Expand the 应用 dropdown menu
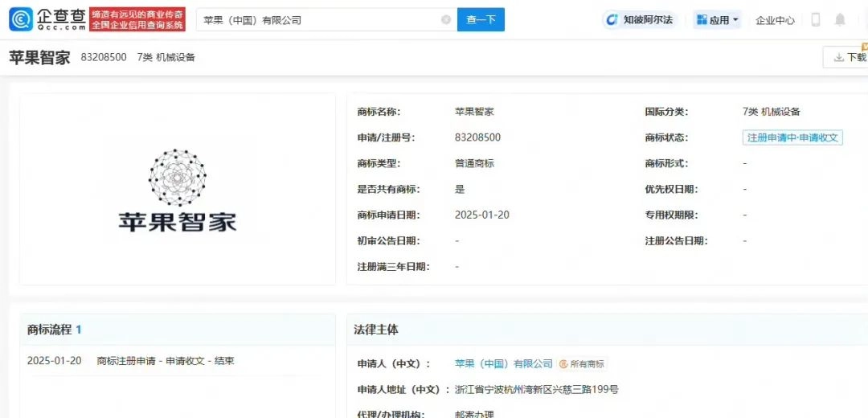Viewport: 868px width, 418px height. (x=718, y=20)
